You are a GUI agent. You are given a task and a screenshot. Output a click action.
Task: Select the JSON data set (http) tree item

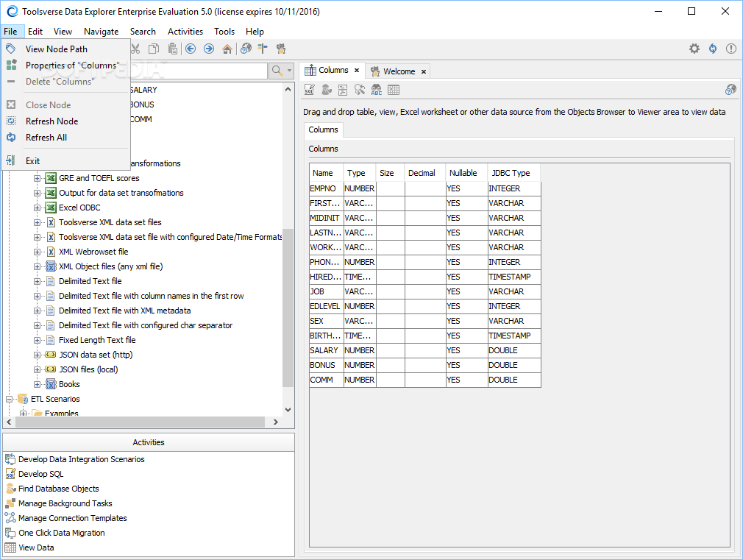click(96, 355)
